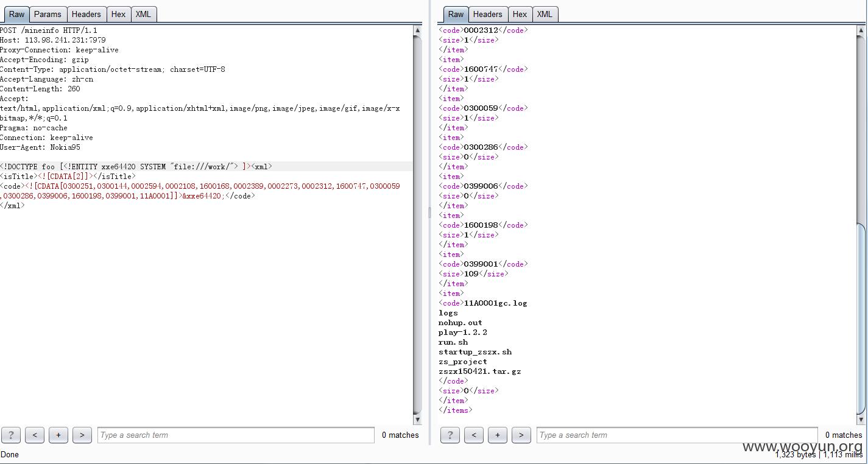Click response code 1600747 line
This screenshot has height=464, width=868.
click(x=483, y=69)
